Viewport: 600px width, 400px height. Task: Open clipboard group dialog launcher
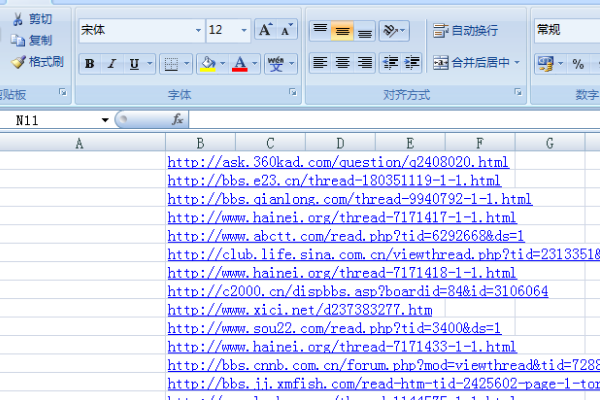point(63,92)
